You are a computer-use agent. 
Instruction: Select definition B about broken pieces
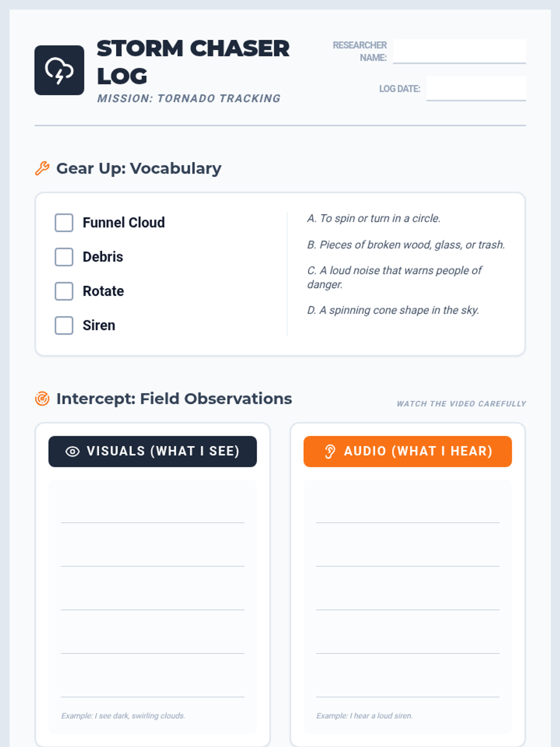pyautogui.click(x=406, y=245)
